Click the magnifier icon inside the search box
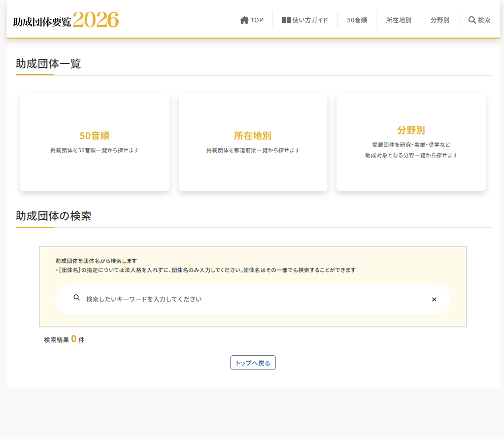Viewport: 504px width, 439px height. (x=77, y=297)
